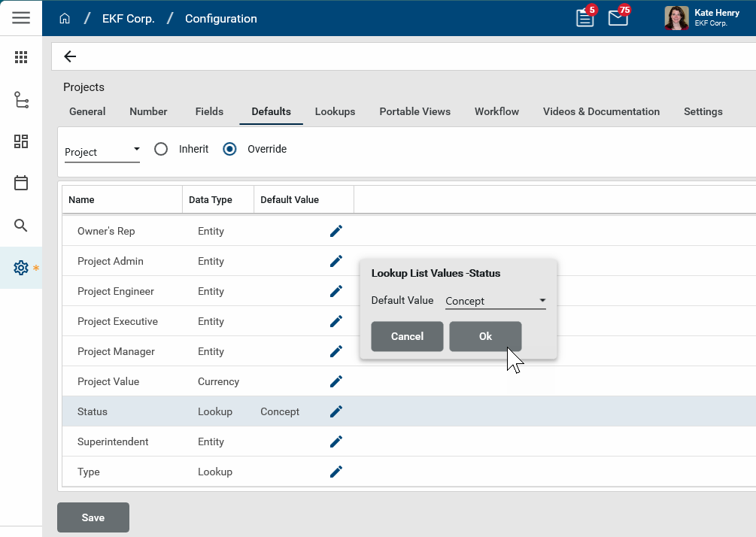756x537 pixels.
Task: Cancel the Lookup List Values dialog
Action: pyautogui.click(x=407, y=336)
